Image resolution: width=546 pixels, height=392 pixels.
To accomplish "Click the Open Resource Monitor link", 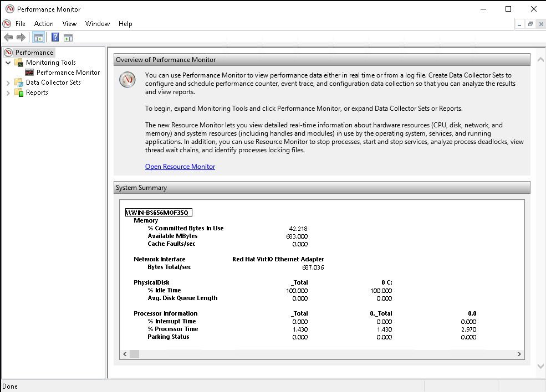I will [x=180, y=167].
